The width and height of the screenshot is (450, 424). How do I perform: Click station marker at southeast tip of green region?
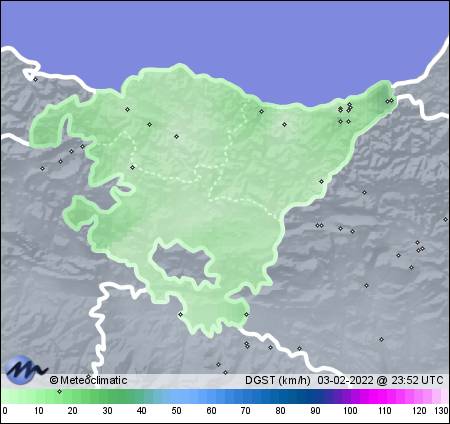click(246, 314)
